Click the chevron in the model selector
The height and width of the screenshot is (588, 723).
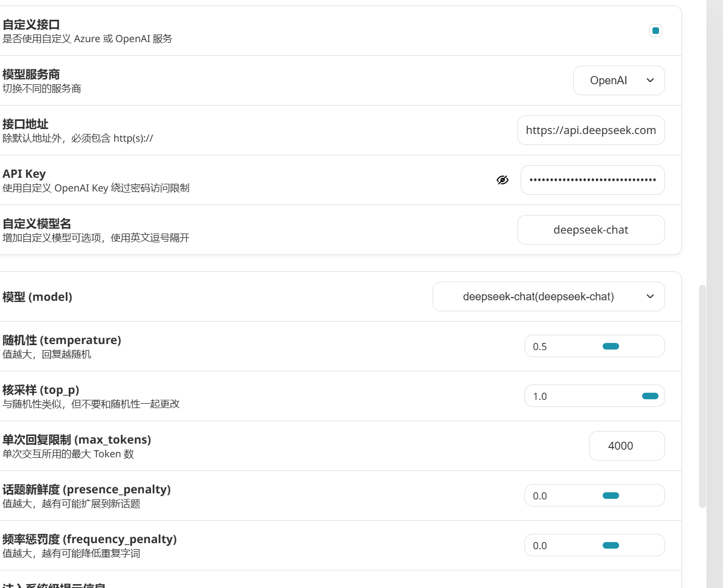click(x=650, y=296)
